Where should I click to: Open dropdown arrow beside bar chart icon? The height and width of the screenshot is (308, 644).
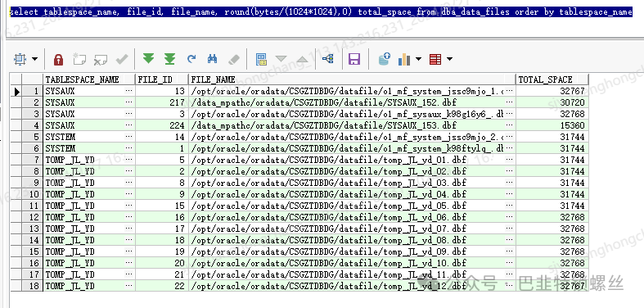418,59
